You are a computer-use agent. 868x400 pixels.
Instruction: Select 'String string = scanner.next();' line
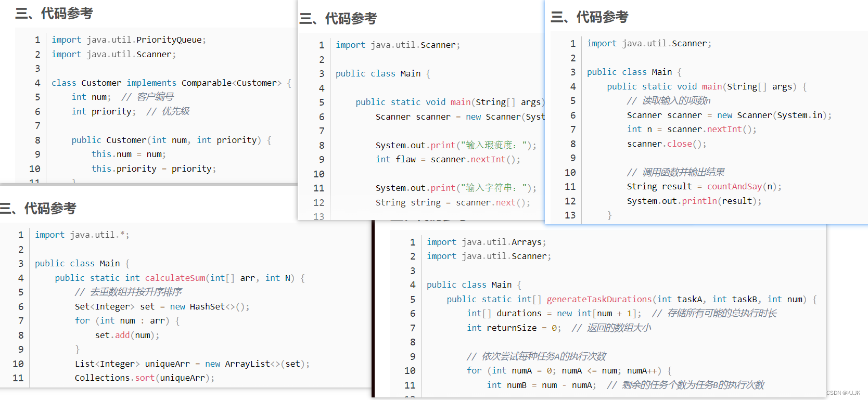[x=453, y=203]
